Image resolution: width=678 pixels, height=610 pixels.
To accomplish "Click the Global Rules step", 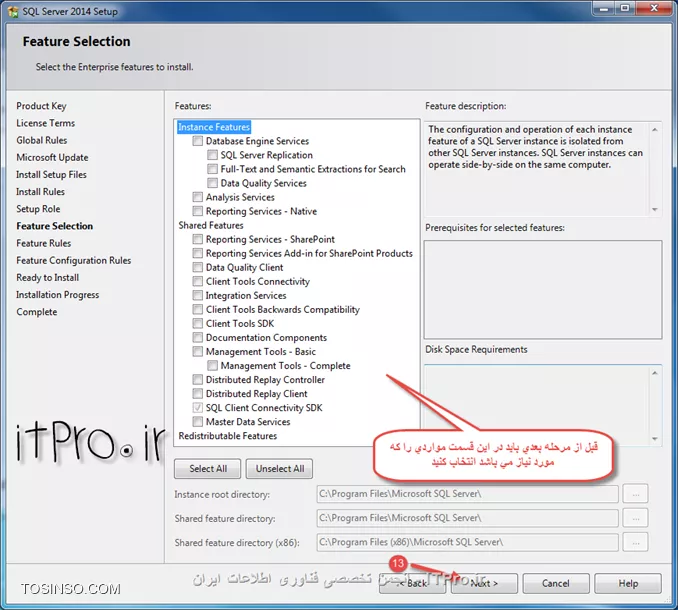I will 42,141.
